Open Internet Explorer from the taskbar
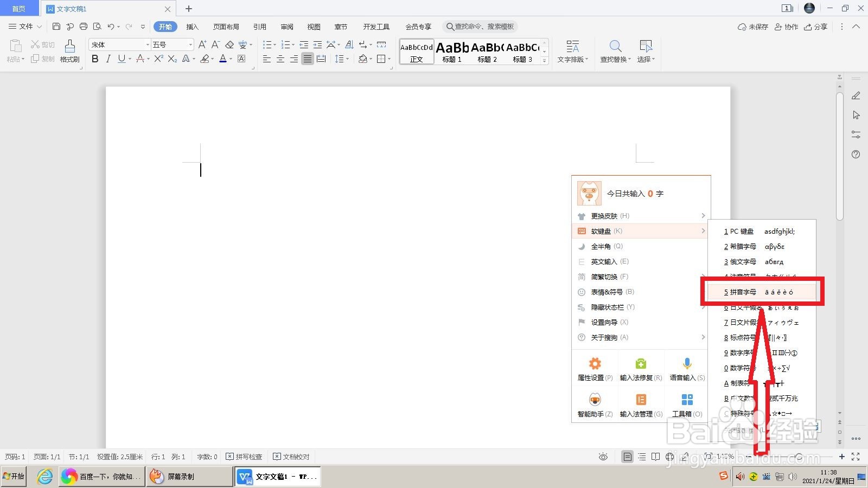The width and height of the screenshot is (868, 488). 45,477
